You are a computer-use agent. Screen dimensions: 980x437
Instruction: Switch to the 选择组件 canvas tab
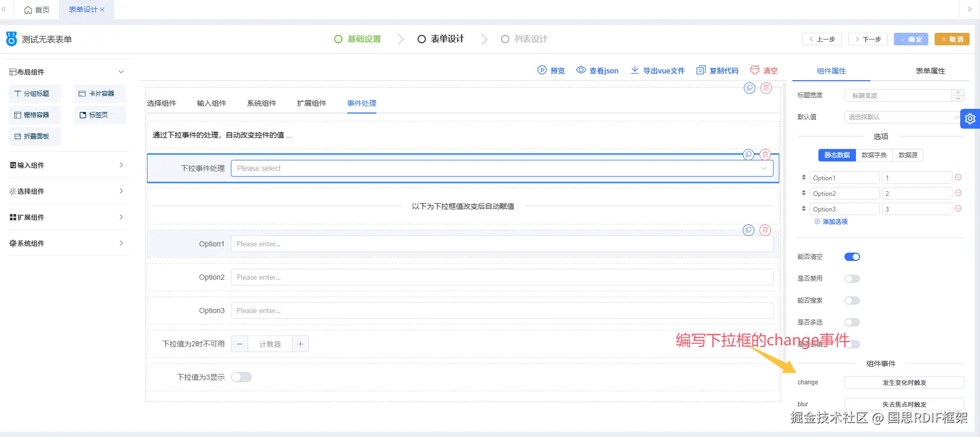point(162,103)
